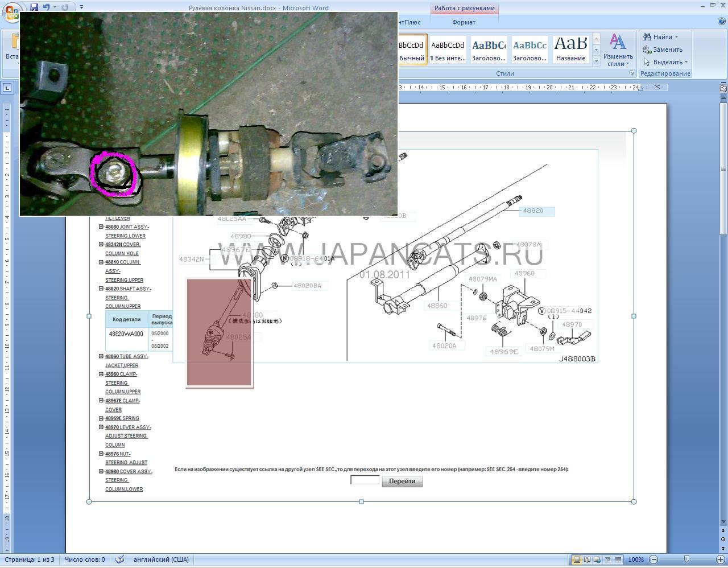
Task: Click part code cell 48820WA000
Action: 126,334
